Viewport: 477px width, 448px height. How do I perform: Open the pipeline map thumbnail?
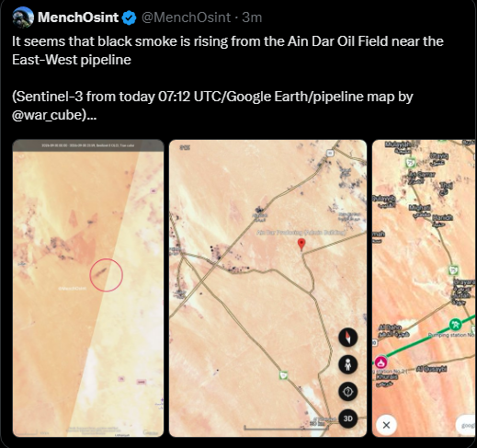point(424,288)
